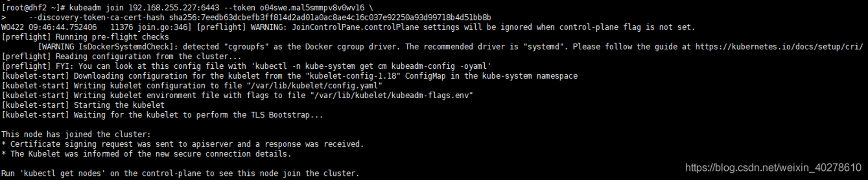The height and width of the screenshot is (180, 868).
Task: Click 'Reading configuration from the cluster' line
Action: pos(122,57)
